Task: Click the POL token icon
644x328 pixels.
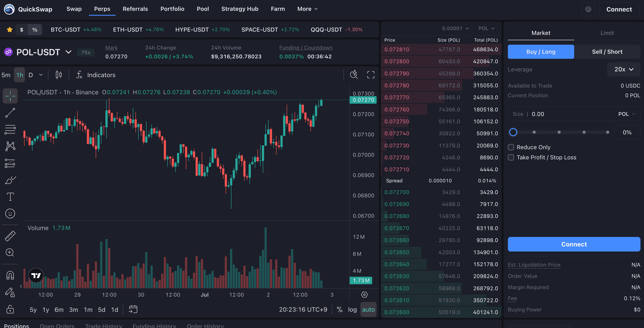Action: pos(8,52)
